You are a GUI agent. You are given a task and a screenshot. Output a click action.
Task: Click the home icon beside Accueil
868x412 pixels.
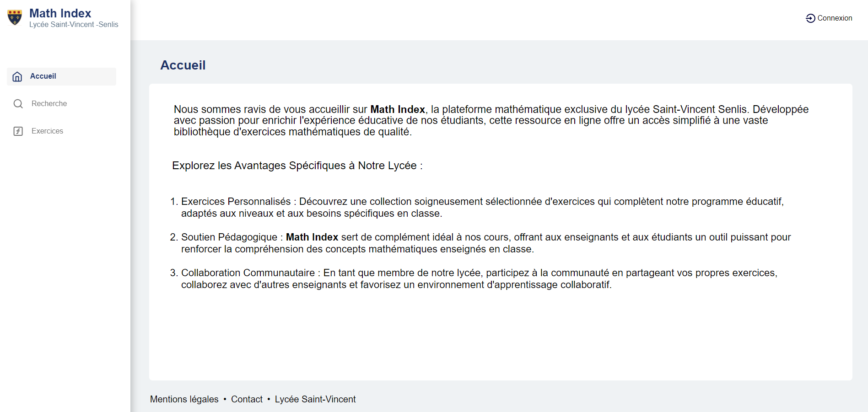17,76
